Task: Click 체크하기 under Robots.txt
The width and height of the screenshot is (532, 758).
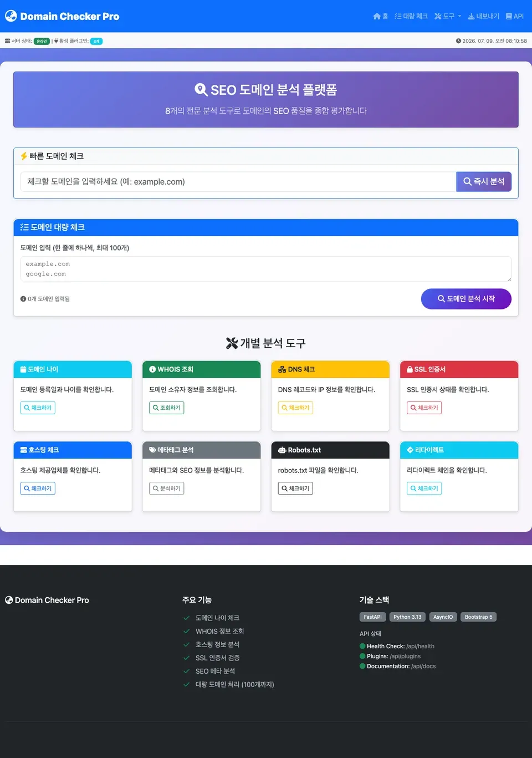Action: coord(295,489)
